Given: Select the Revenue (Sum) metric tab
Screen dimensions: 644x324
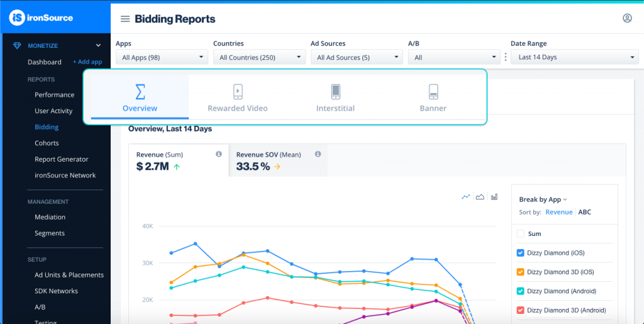Looking at the screenshot, I should point(179,160).
